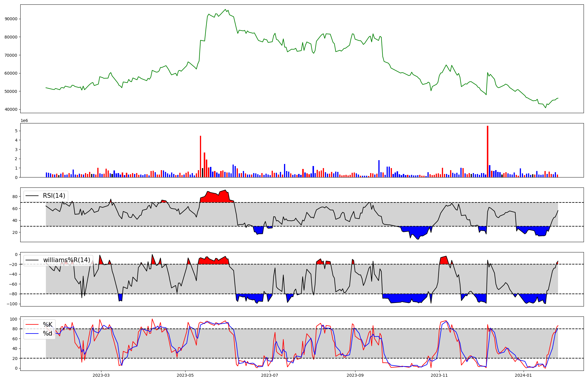Click the 80 tick on RSI axis

[15, 197]
